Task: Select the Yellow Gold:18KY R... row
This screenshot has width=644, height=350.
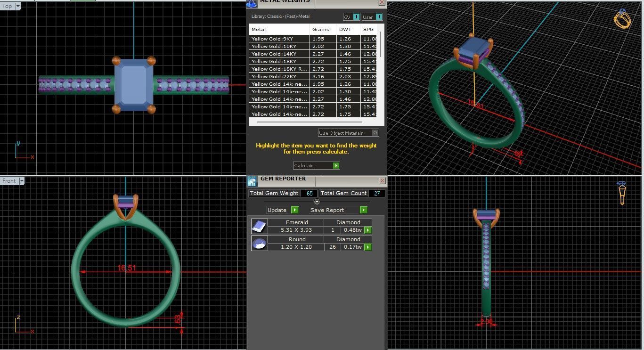Action: [313, 69]
